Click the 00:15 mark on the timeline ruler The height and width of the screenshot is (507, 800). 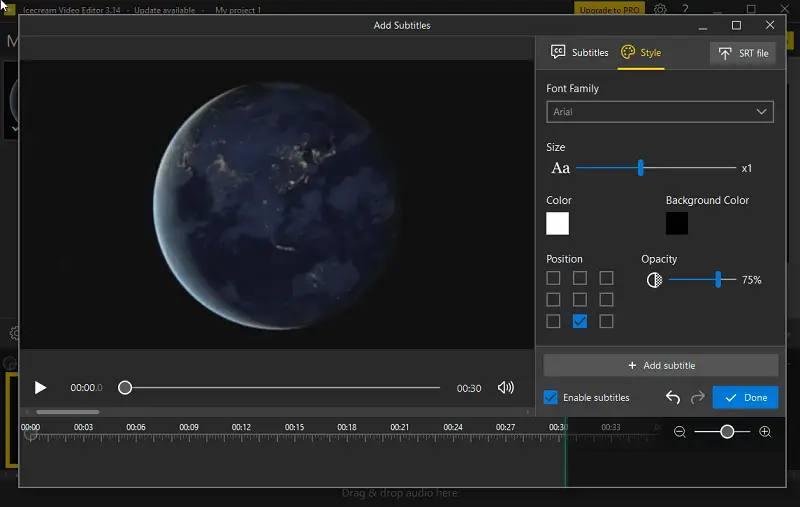click(294, 427)
